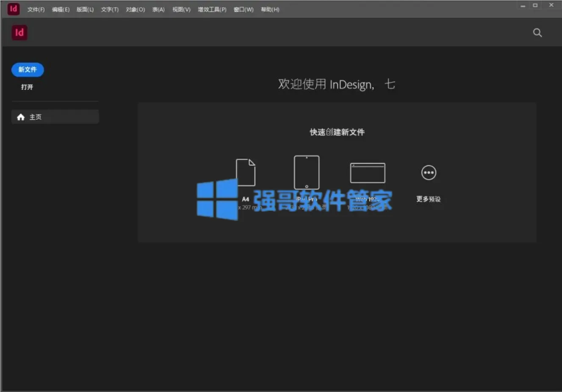The width and height of the screenshot is (562, 392).
Task: Minimize the InDesign window
Action: 523,6
